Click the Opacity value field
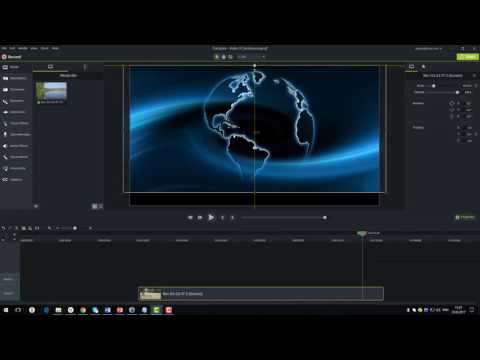Screen dimensions: 480x360 [x=468, y=92]
